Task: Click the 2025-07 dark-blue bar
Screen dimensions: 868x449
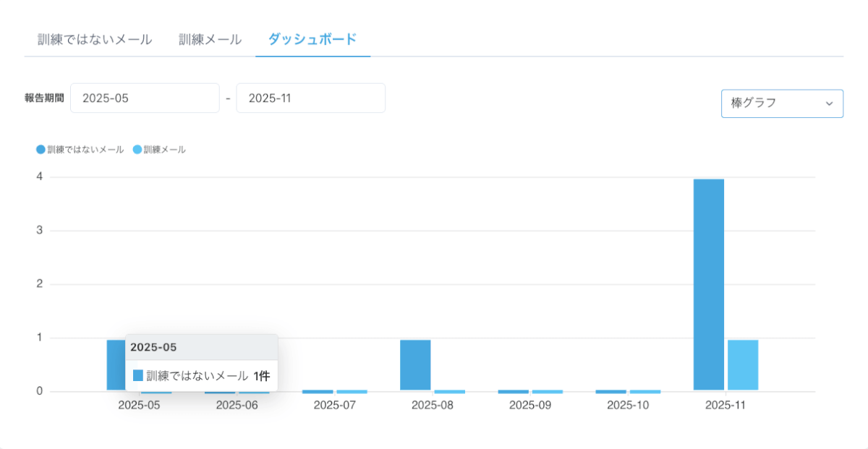Action: pos(318,391)
